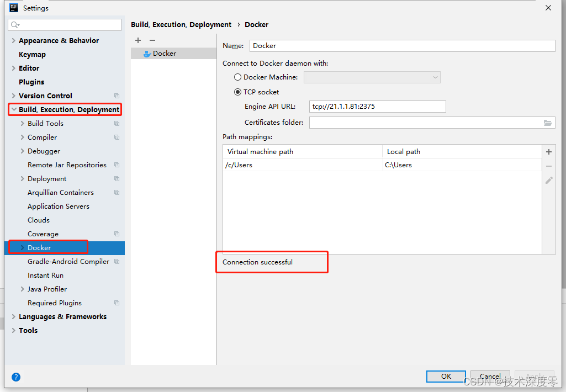Expand Deployment node

pos(23,179)
